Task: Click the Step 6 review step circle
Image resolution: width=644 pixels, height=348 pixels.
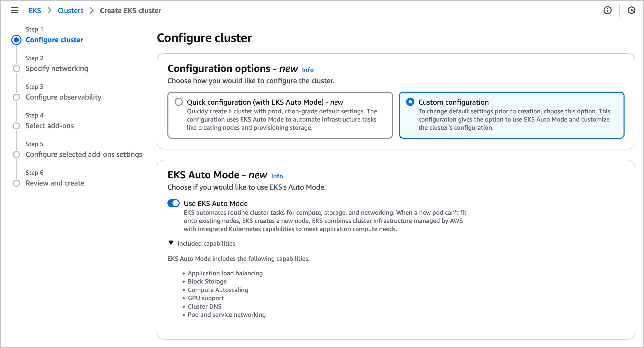Action: 16,183
